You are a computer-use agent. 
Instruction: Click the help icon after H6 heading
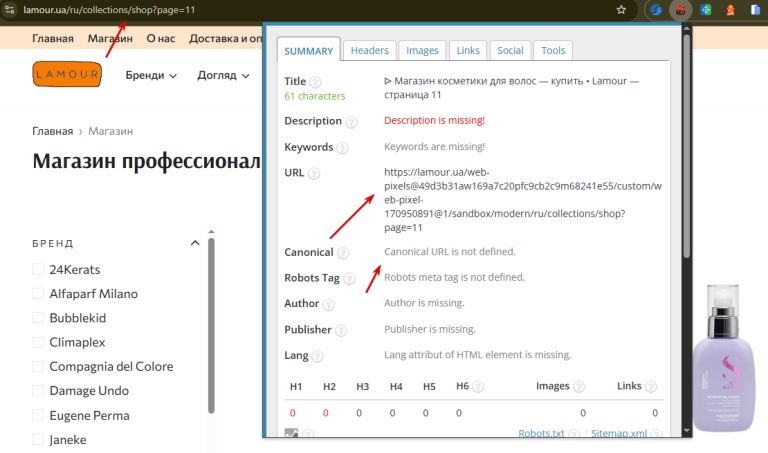478,387
